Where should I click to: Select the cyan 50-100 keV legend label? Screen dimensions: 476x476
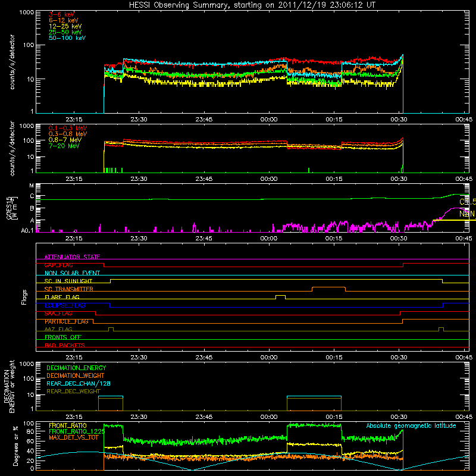tap(67, 37)
